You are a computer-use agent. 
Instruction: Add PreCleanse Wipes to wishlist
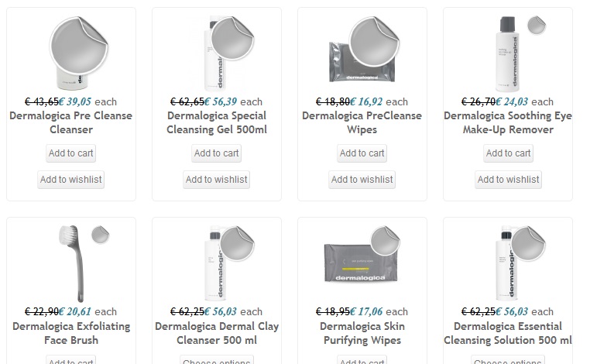pyautogui.click(x=362, y=180)
